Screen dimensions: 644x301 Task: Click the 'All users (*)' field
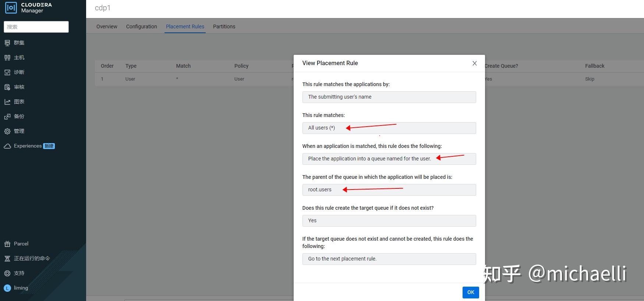coord(389,128)
